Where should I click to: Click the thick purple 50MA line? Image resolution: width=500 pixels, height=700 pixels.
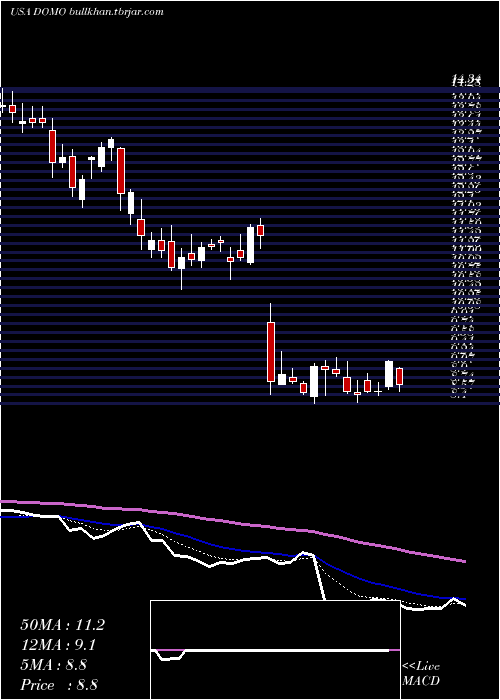point(232,524)
